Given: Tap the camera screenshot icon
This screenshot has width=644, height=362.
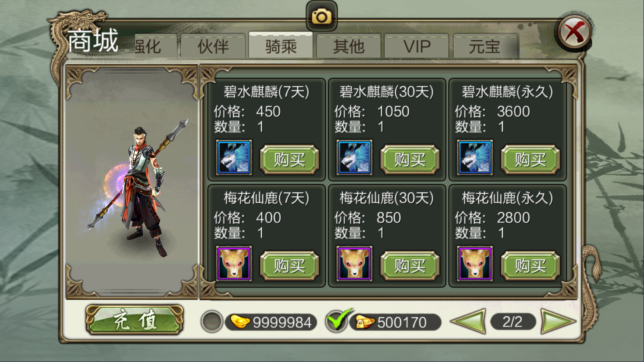Looking at the screenshot, I should (322, 16).
